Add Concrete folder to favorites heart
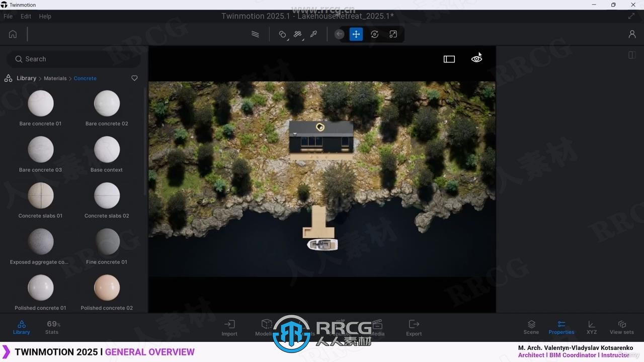 coord(134,78)
